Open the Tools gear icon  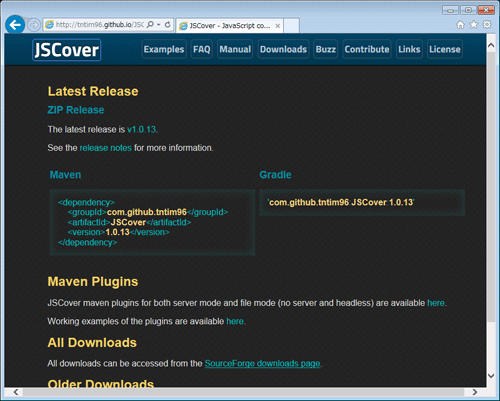click(487, 25)
